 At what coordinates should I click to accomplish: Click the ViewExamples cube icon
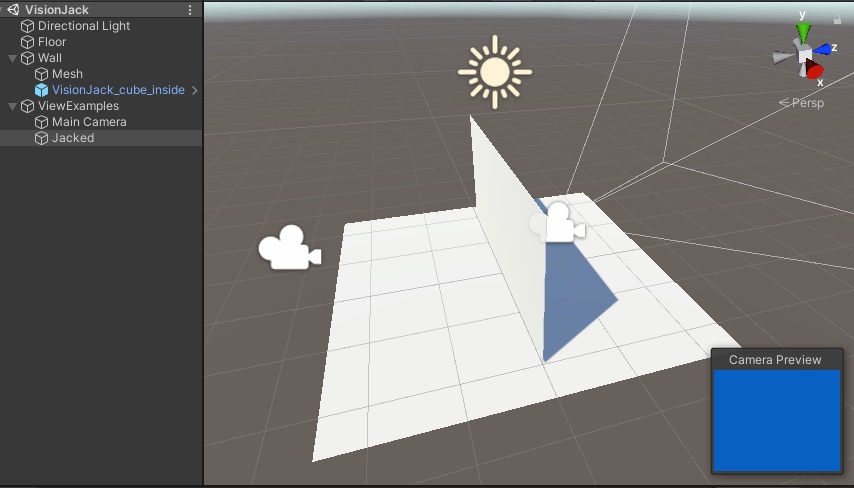[x=27, y=106]
